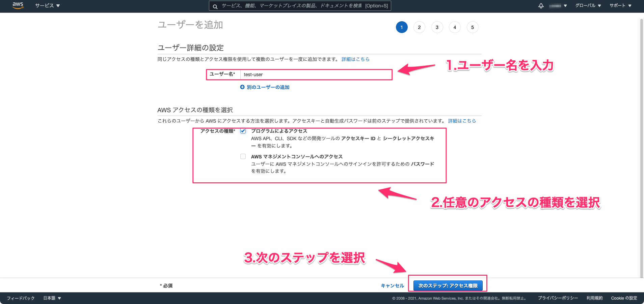The image size is (644, 304).
Task: Open 利用規約 footer link
Action: coord(594,298)
